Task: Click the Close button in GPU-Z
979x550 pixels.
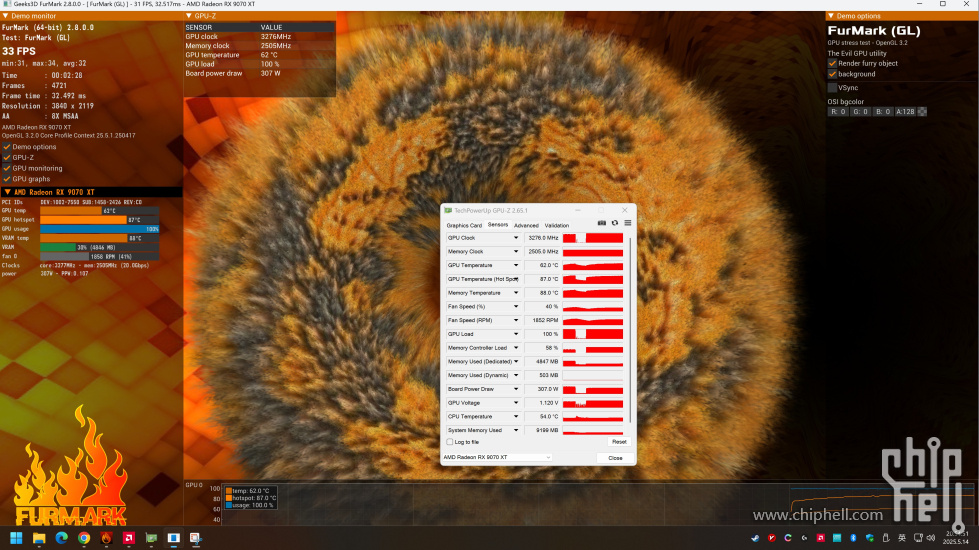Action: (x=615, y=458)
